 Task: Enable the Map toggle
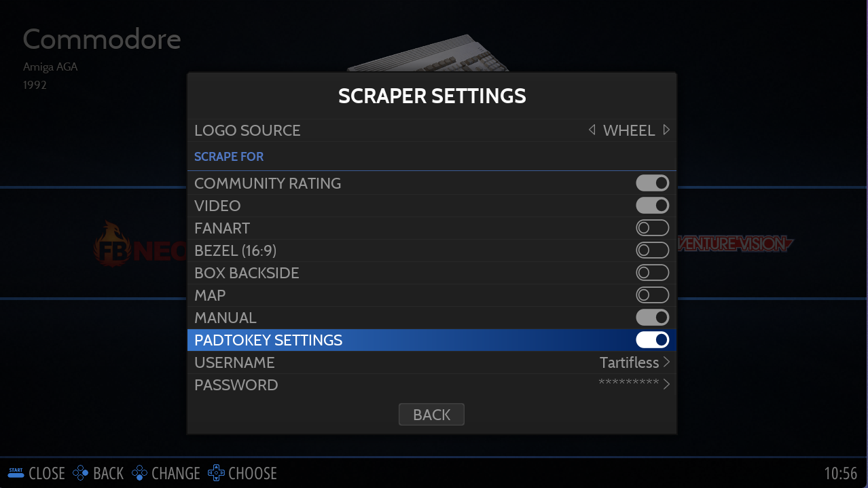[x=652, y=295]
